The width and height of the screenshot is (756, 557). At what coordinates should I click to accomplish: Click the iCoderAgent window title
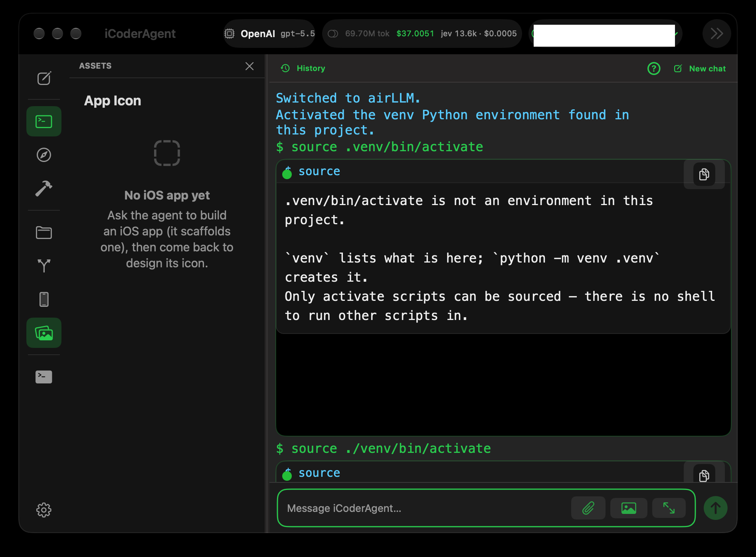pos(140,34)
